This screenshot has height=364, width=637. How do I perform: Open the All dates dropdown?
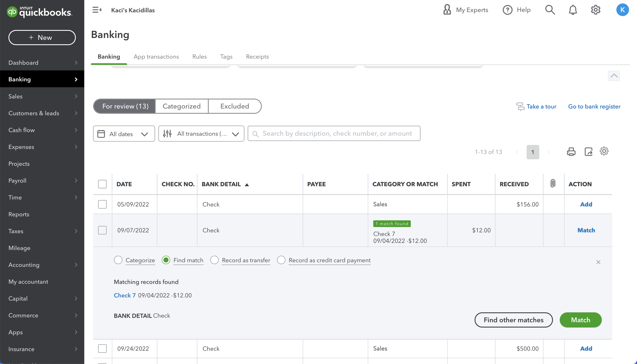[124, 134]
